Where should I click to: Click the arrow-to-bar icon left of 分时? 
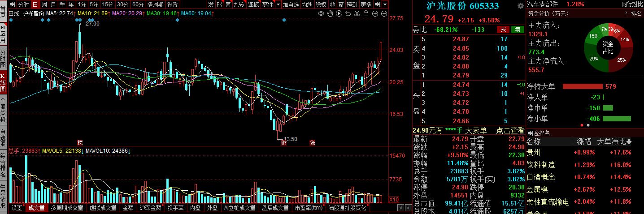click(13, 4)
